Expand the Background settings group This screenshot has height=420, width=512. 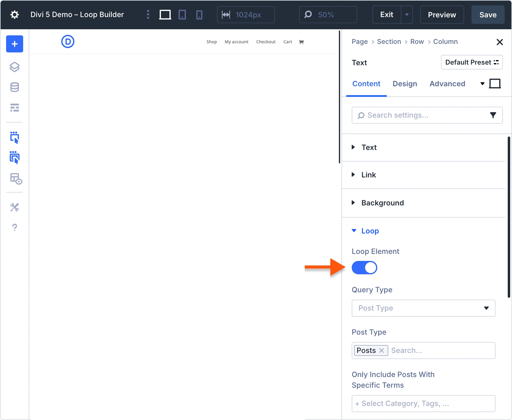point(382,203)
